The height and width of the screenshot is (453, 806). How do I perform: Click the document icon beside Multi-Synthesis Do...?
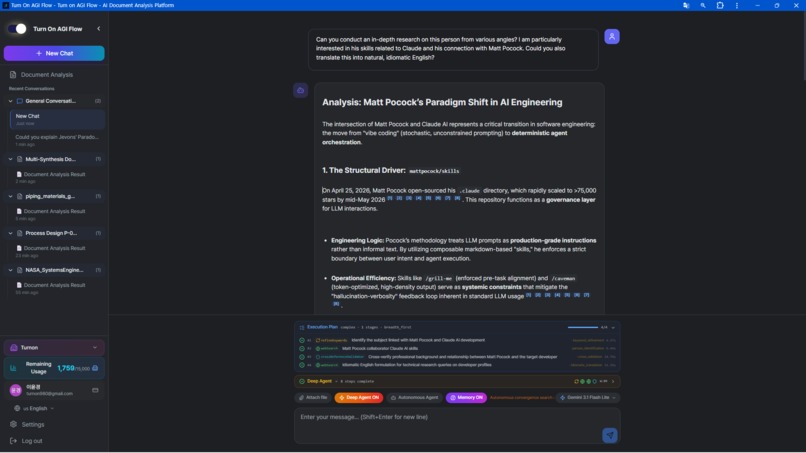pos(20,159)
